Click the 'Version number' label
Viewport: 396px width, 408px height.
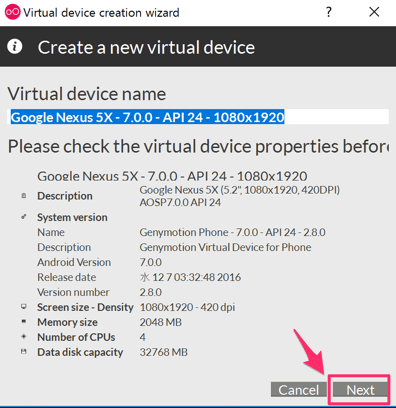click(x=73, y=292)
